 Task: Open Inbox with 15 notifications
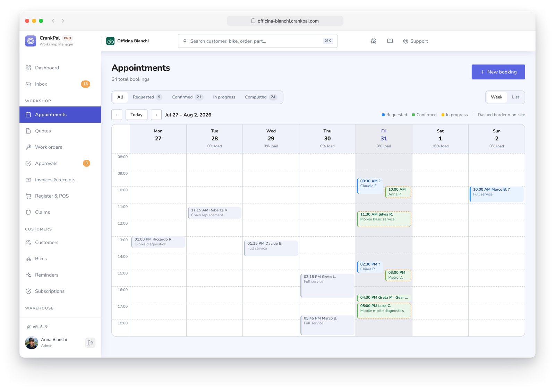coord(60,84)
